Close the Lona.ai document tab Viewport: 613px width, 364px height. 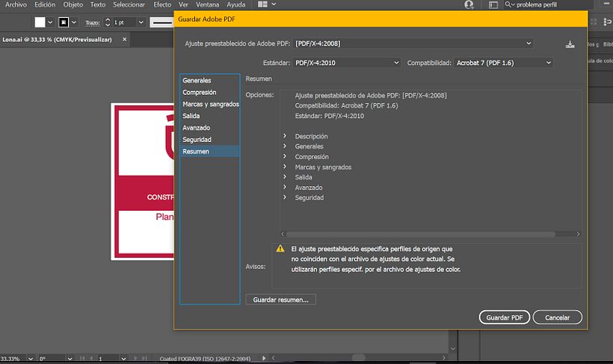124,40
